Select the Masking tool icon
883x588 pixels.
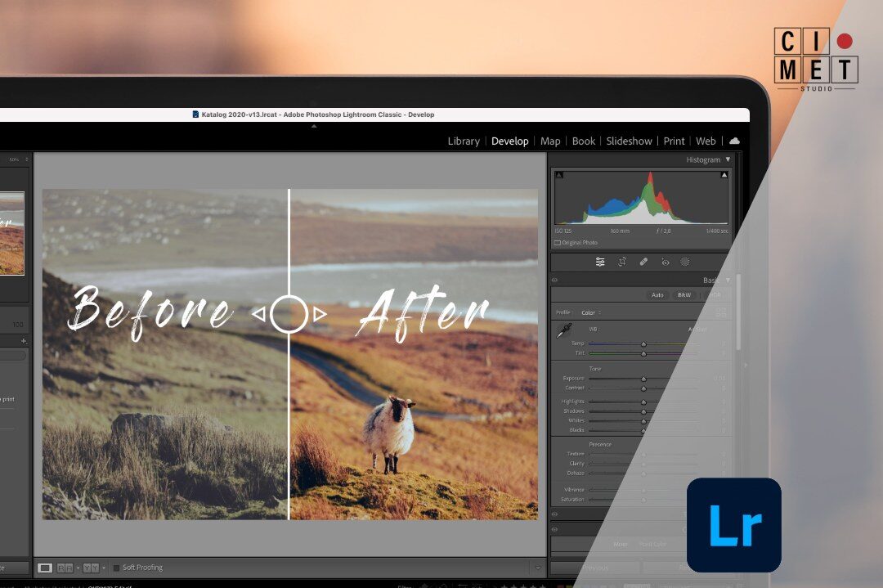point(685,262)
